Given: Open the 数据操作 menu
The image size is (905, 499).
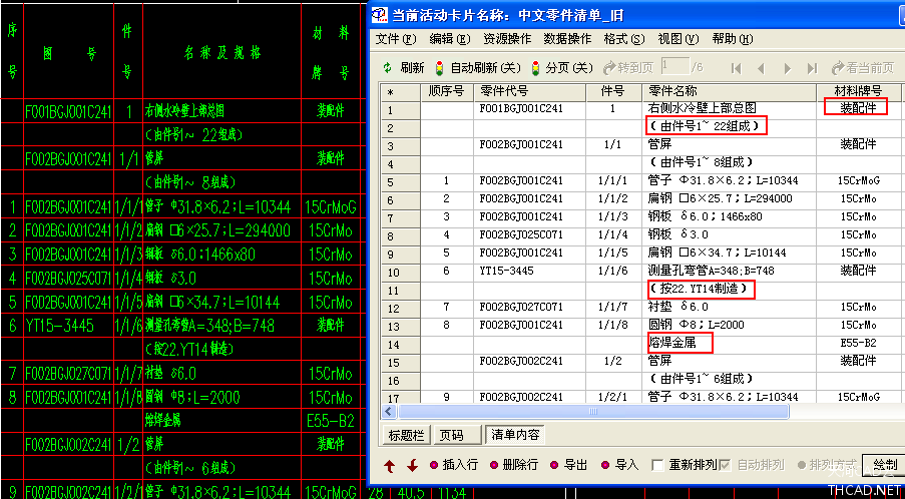Looking at the screenshot, I should click(x=567, y=39).
